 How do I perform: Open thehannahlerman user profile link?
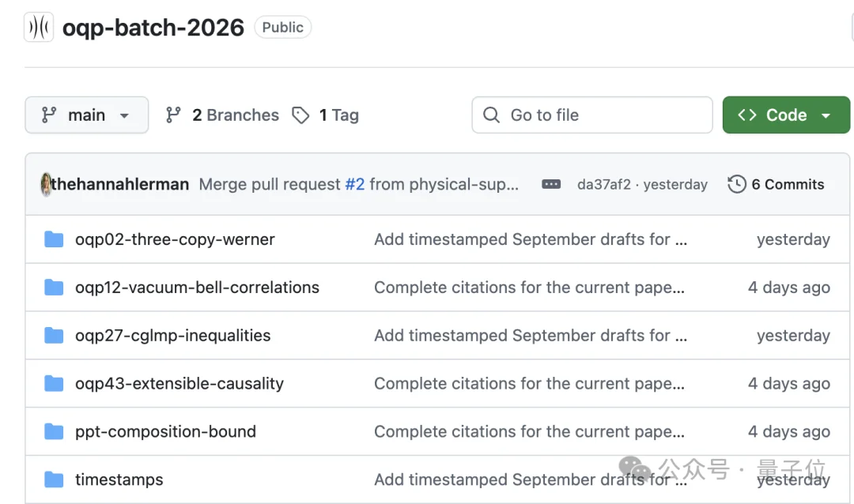120,184
